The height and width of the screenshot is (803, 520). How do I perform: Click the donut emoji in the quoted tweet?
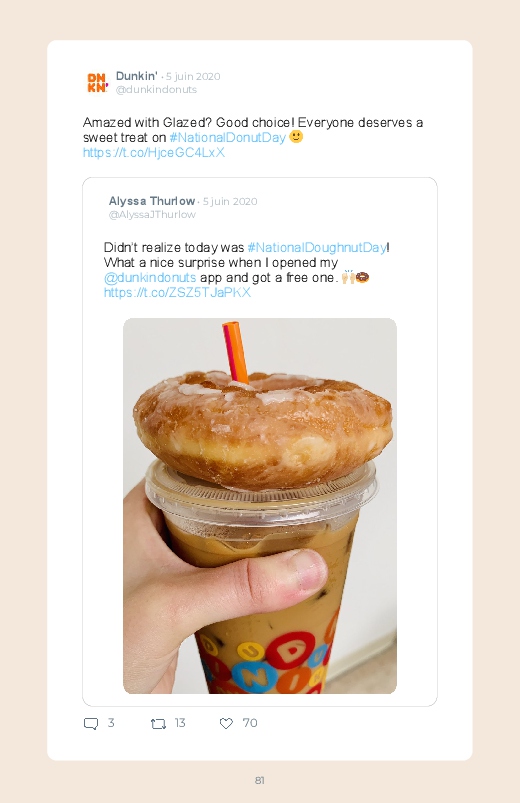[x=362, y=278]
